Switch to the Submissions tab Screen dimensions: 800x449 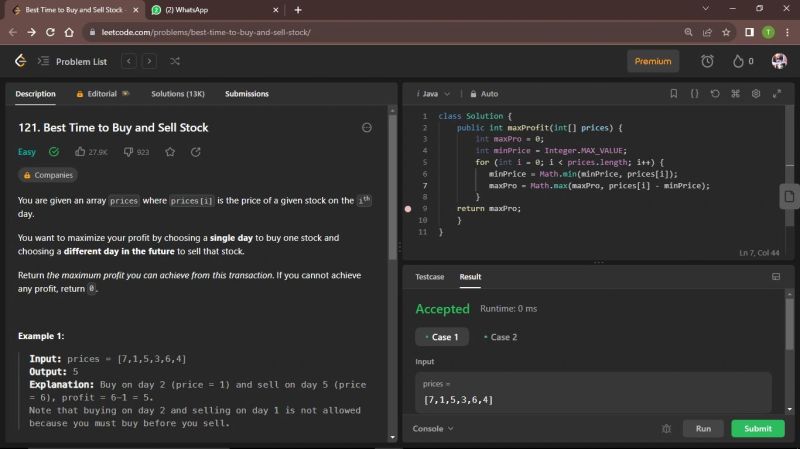point(246,94)
